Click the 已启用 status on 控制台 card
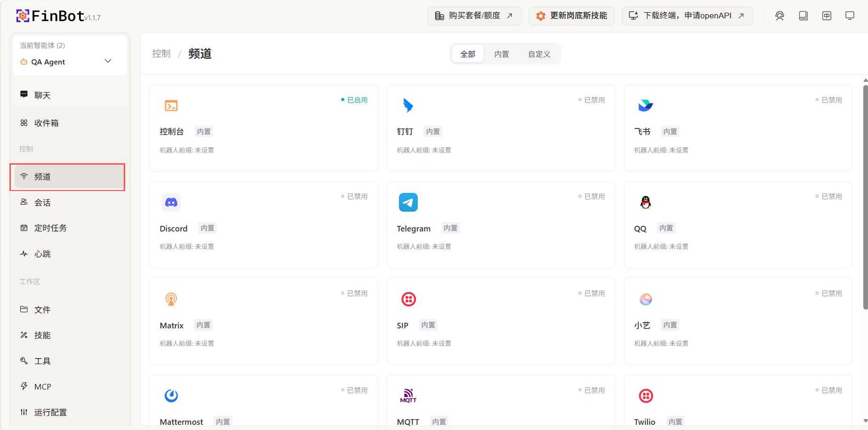This screenshot has height=430, width=868. (x=354, y=100)
